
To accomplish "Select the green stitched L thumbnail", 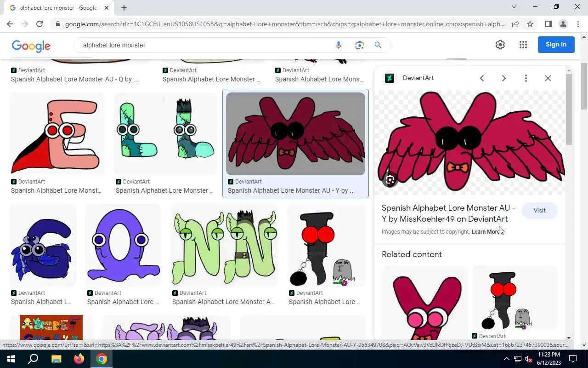I will (165, 134).
